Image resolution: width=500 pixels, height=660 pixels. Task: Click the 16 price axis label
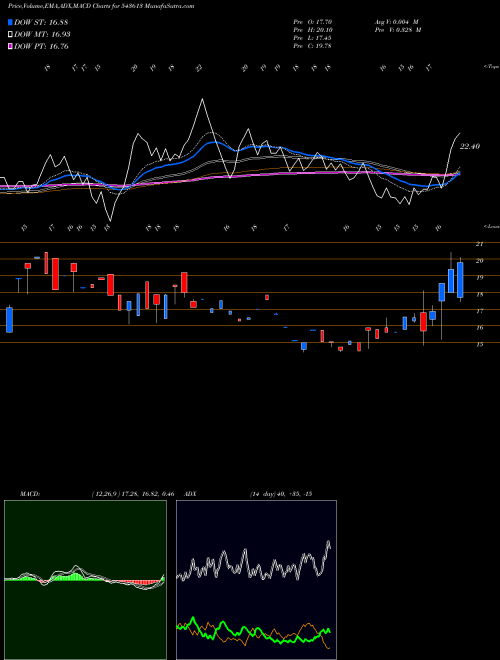[x=480, y=327]
